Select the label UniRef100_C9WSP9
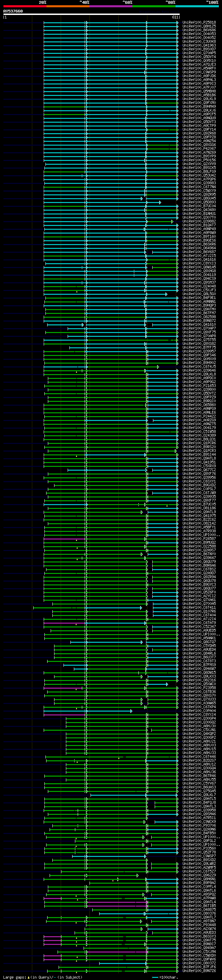Image resolution: width=222 pixels, height=980 pixels. pyautogui.click(x=199, y=72)
